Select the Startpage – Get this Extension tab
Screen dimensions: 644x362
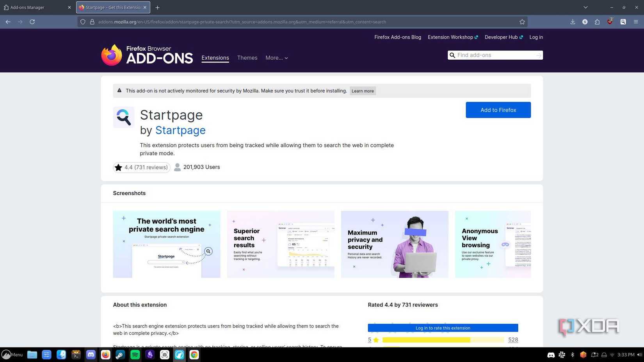click(x=113, y=7)
